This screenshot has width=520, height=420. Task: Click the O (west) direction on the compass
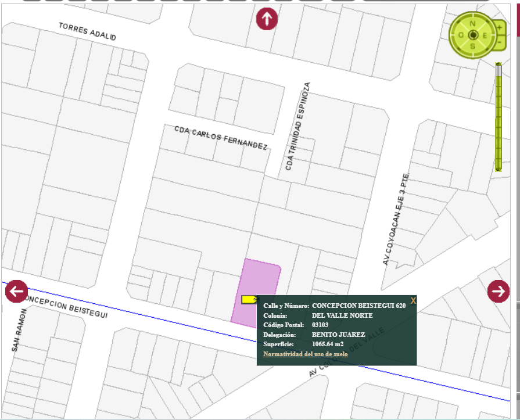pyautogui.click(x=461, y=35)
